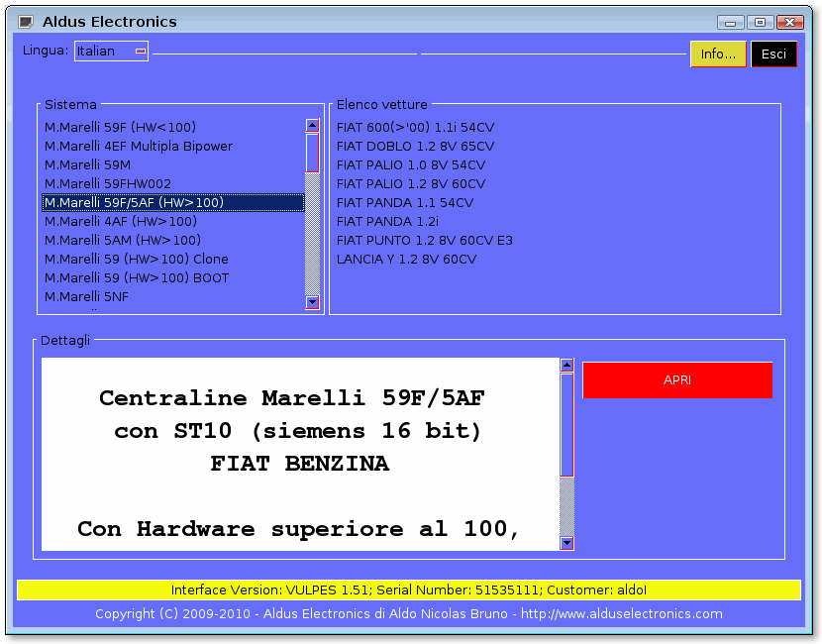This screenshot has height=644, width=822.
Task: Click the yellow Info... button
Action: click(718, 54)
